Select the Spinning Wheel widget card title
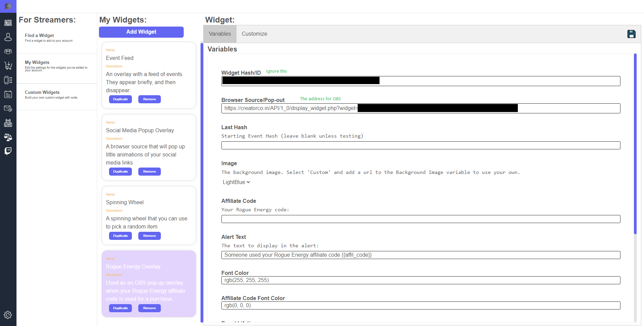The image size is (644, 326). click(x=125, y=202)
